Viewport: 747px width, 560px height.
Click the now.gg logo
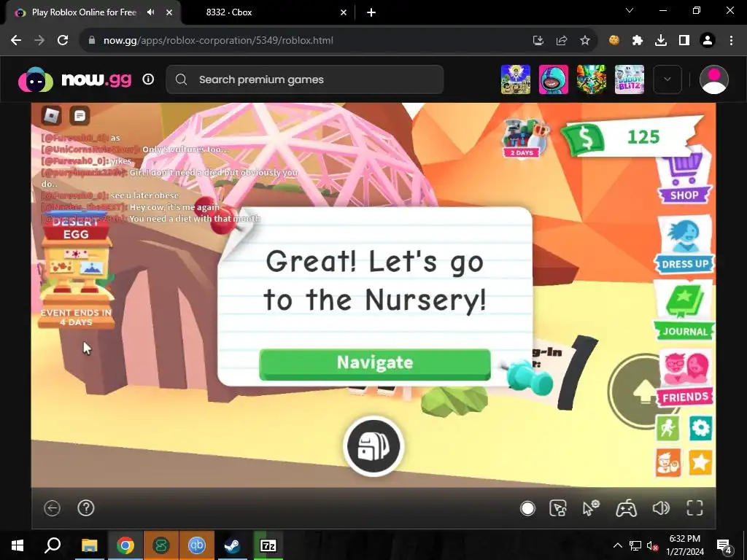[x=75, y=79]
